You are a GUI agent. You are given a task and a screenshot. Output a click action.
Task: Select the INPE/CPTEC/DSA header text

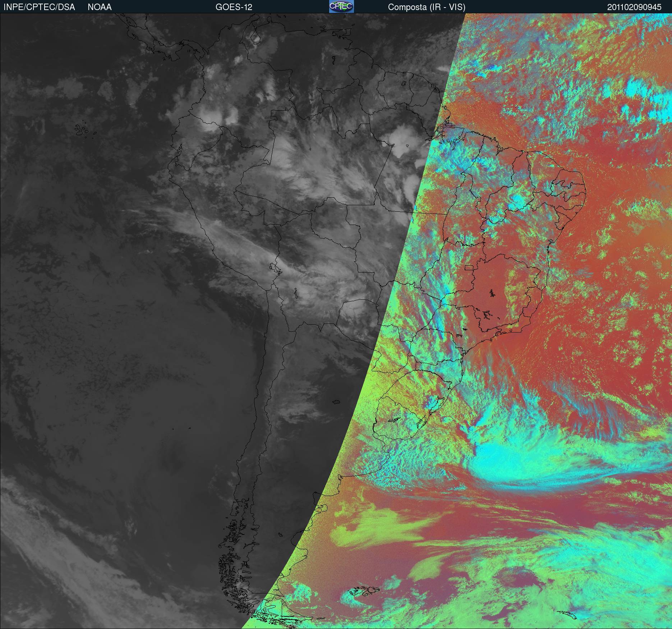39,7
